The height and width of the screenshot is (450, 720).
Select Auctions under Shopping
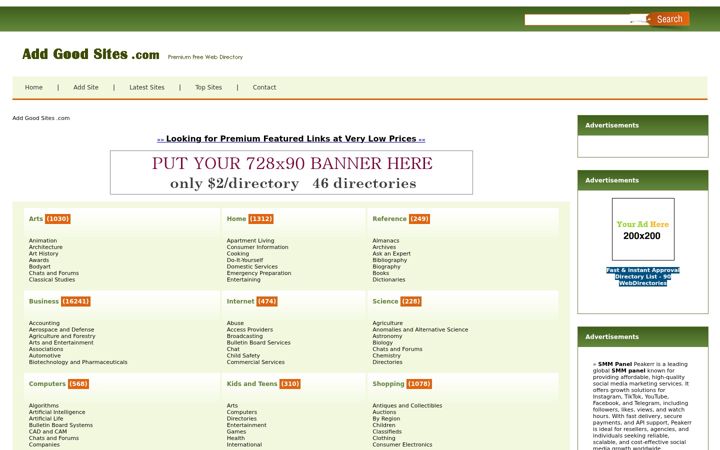pyautogui.click(x=384, y=412)
